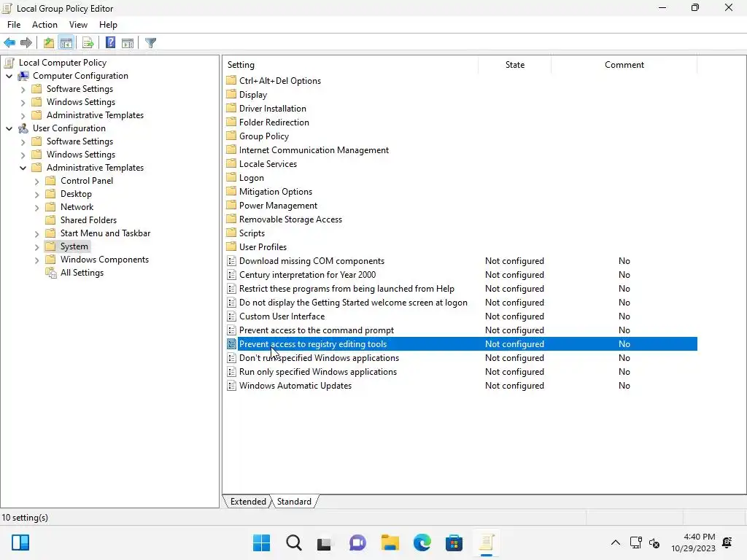This screenshot has width=747, height=560.
Task: Collapse the Computer Configuration node
Action: (x=9, y=76)
